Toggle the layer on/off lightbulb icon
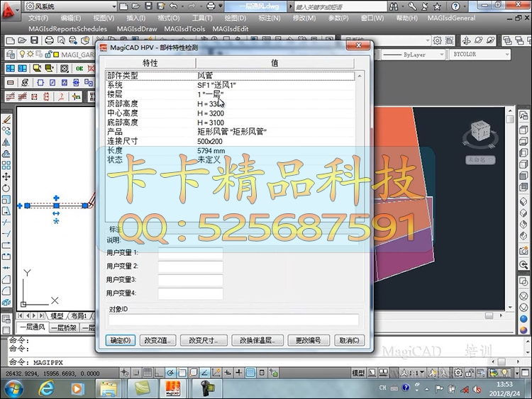532x399 pixels. (x=23, y=55)
